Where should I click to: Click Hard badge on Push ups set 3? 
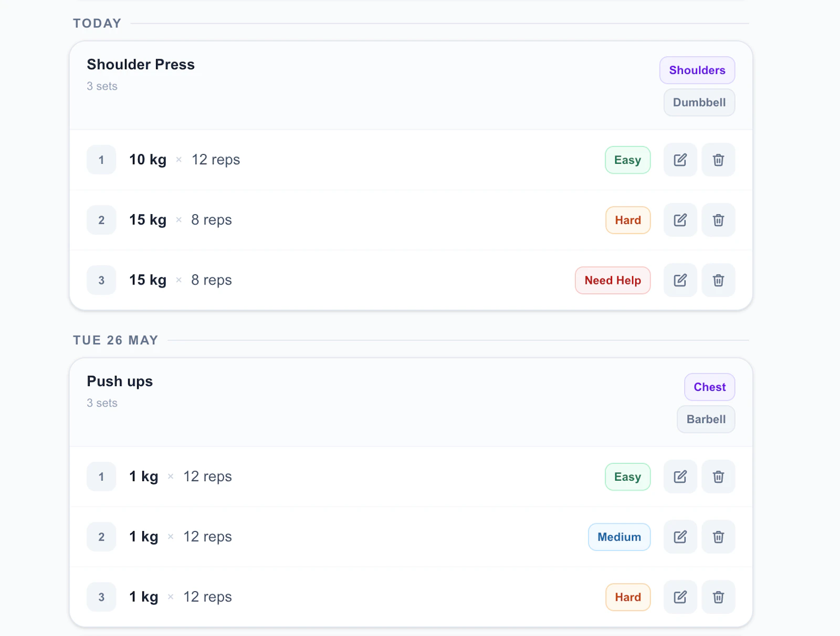pos(628,598)
